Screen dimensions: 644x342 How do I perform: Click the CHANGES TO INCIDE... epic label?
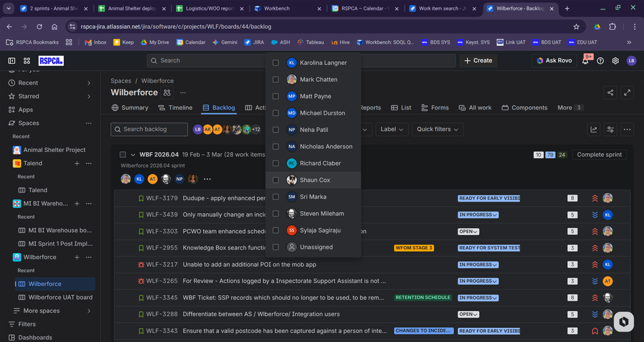pyautogui.click(x=424, y=331)
